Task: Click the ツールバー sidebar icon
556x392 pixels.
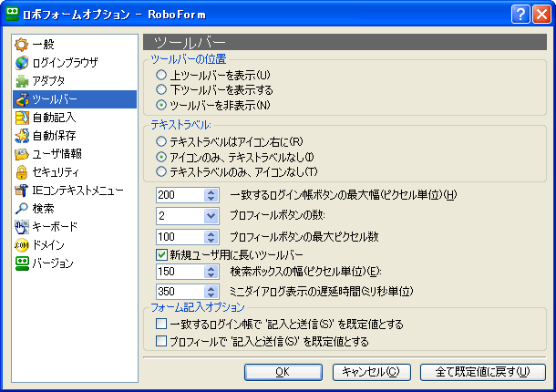Action: [x=21, y=99]
